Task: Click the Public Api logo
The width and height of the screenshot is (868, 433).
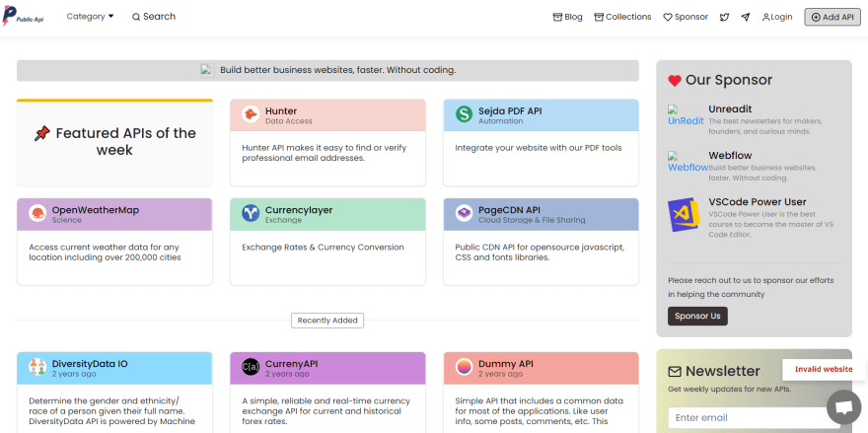Action: pos(24,17)
